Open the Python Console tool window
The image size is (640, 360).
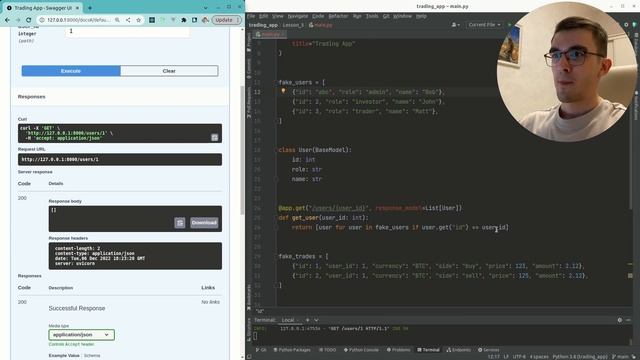pos(361,350)
